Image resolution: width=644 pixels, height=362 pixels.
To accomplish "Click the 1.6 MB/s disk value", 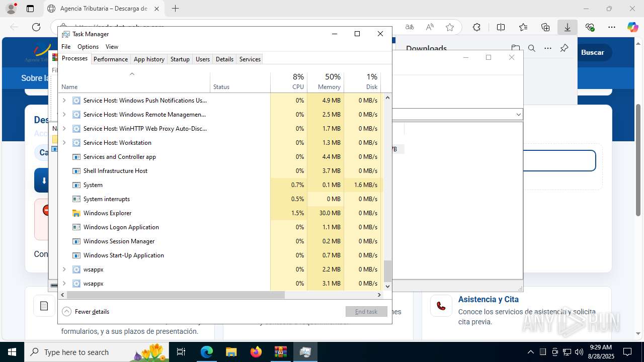I will [x=365, y=185].
